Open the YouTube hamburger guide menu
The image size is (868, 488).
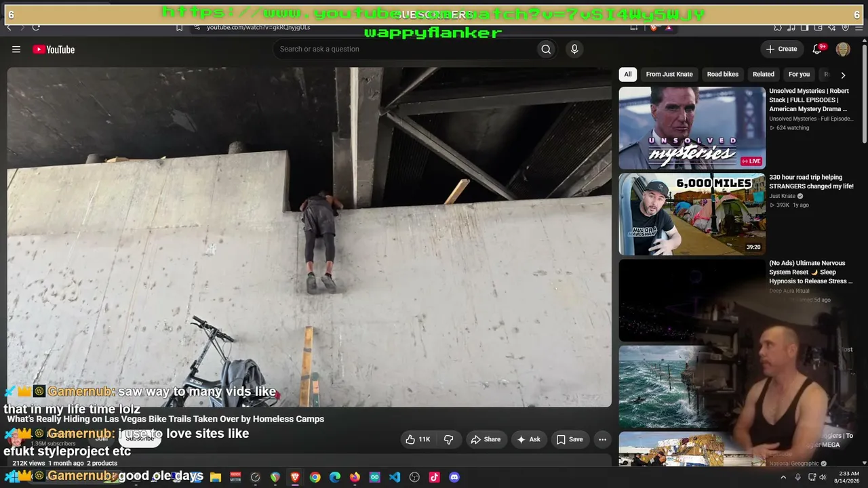(x=16, y=49)
